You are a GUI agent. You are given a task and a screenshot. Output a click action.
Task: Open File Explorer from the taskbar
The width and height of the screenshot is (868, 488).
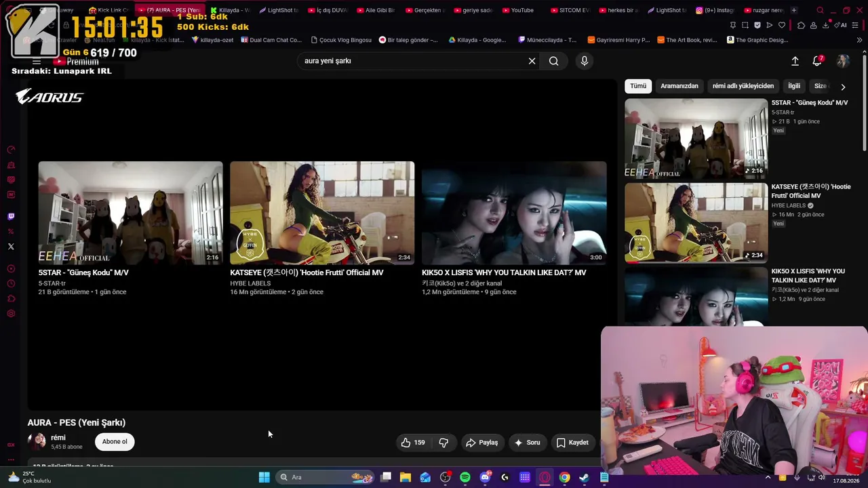(x=406, y=477)
